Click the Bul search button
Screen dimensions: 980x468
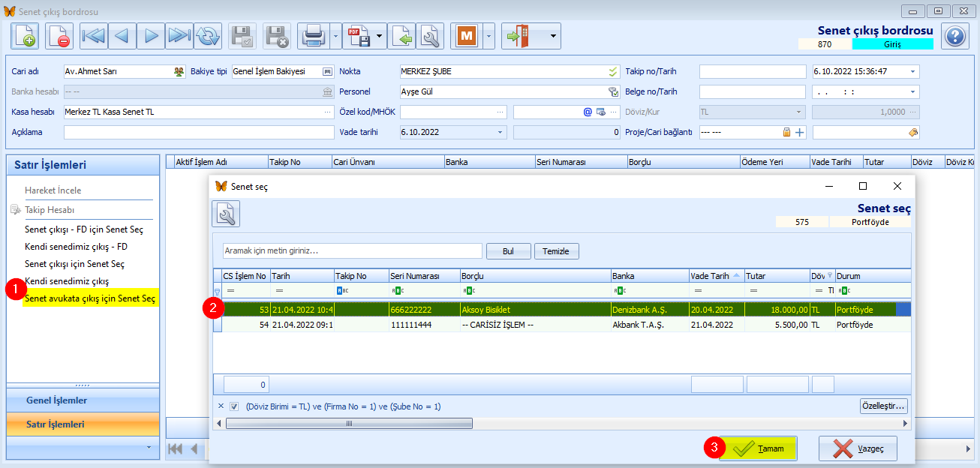coord(509,251)
